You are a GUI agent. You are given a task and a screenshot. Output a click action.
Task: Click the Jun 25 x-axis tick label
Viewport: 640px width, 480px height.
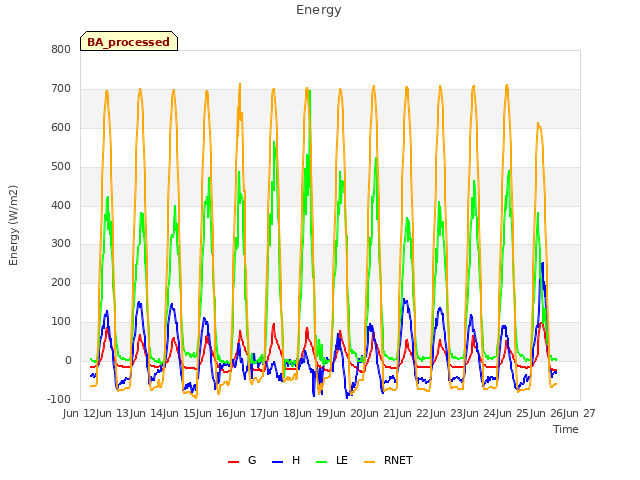coord(514,413)
